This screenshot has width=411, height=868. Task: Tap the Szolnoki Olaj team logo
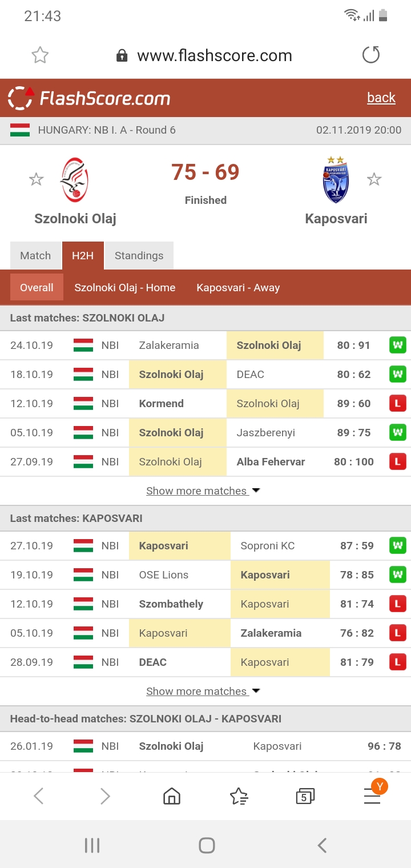tap(75, 180)
